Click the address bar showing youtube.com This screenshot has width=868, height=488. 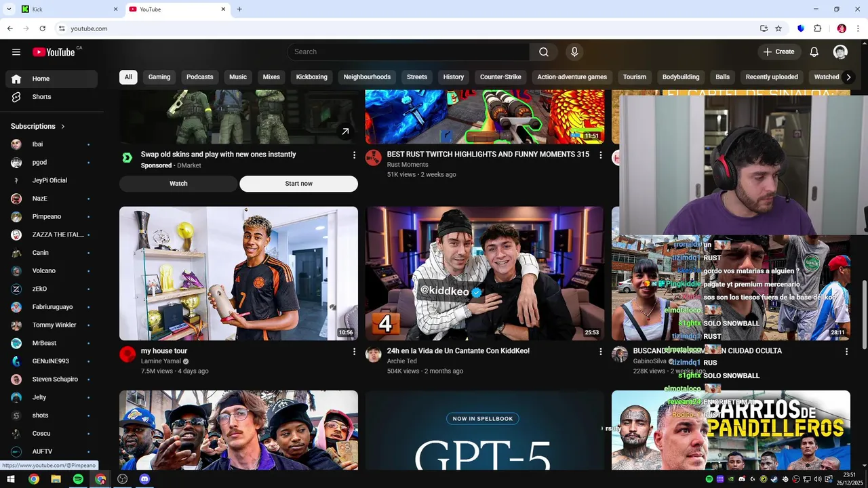[x=407, y=28]
